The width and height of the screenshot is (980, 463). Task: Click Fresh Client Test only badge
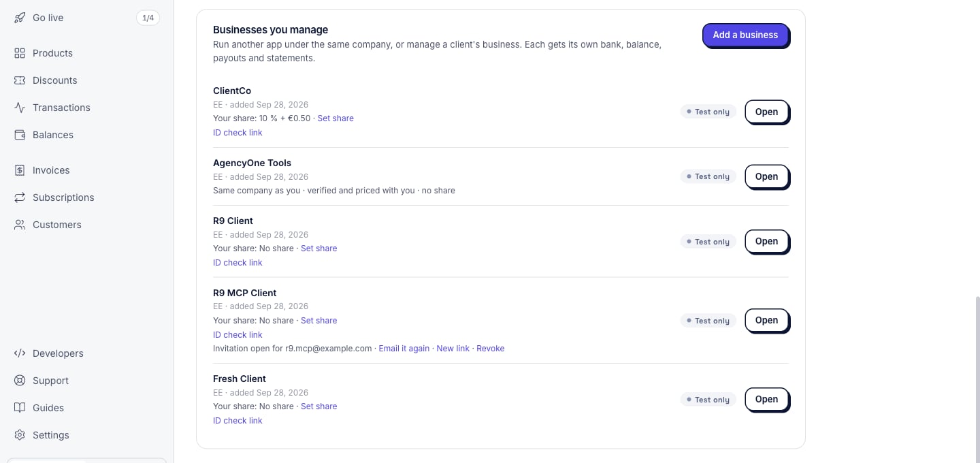pos(708,400)
